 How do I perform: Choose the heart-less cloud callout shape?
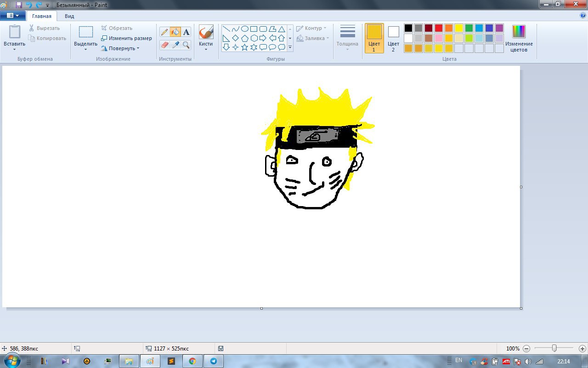coord(281,47)
